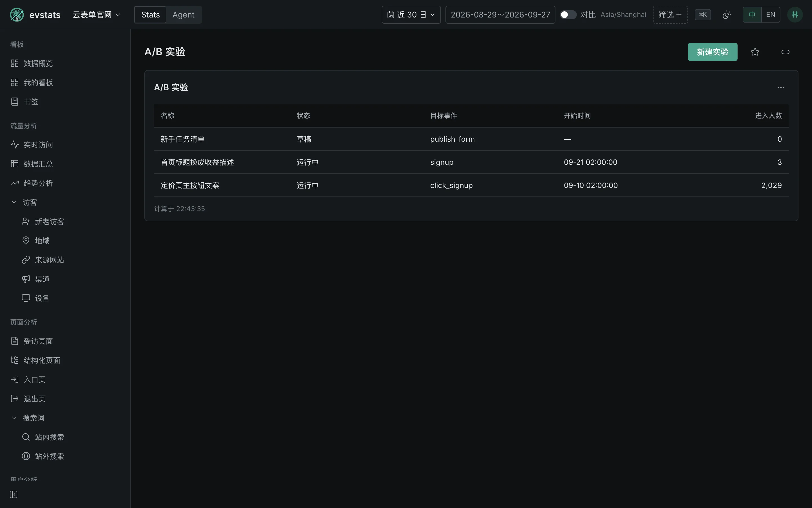Open 地域 geography report

tap(71, 241)
